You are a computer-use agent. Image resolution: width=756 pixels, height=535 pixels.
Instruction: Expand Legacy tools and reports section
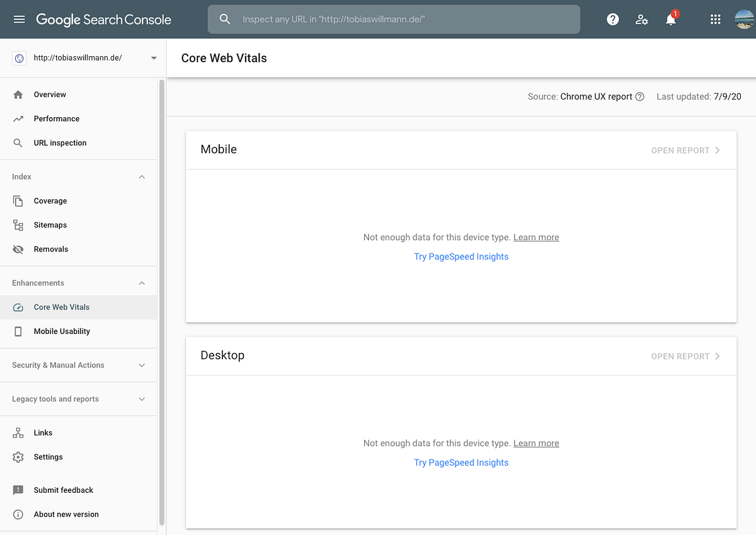click(x=142, y=400)
